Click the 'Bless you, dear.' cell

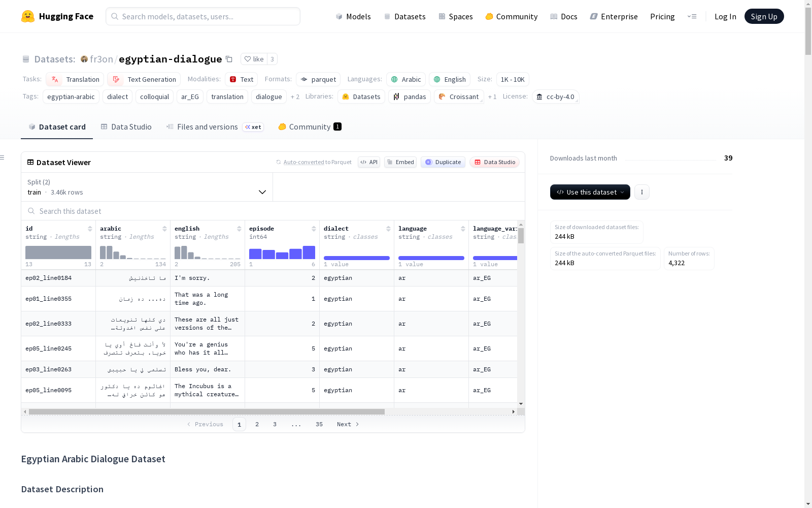click(x=208, y=369)
